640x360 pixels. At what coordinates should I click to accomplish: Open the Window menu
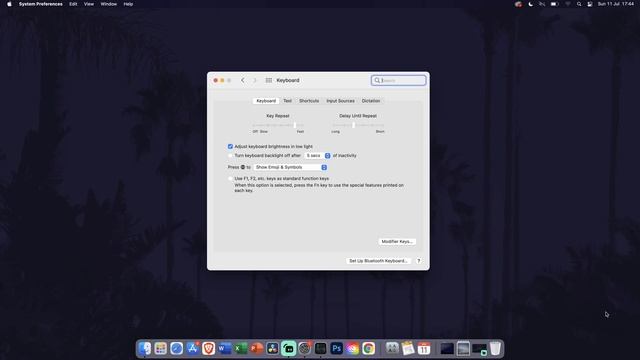[109, 4]
